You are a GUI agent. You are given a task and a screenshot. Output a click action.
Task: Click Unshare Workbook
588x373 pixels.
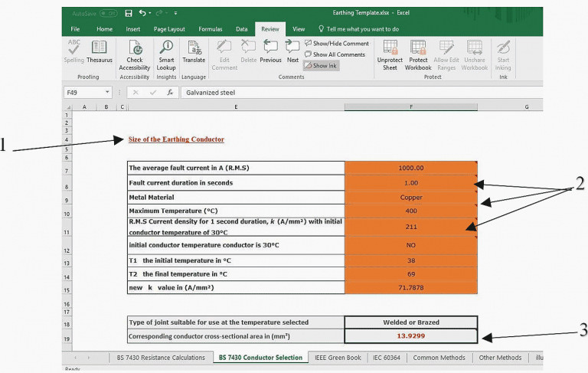coord(475,55)
